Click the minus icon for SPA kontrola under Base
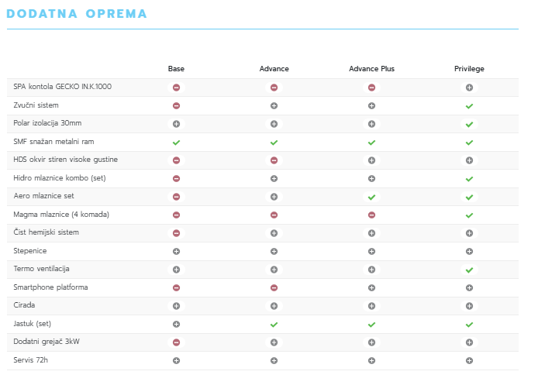 point(176,88)
